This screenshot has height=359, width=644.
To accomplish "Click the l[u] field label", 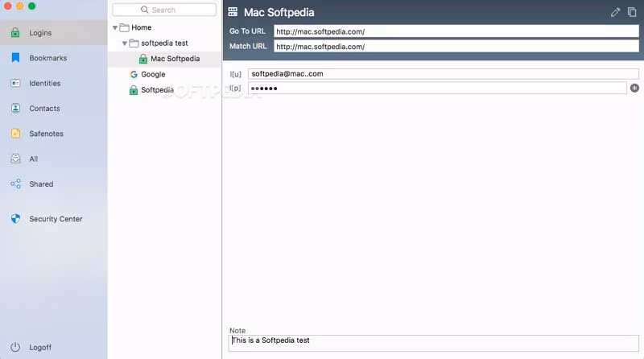I will 235,74.
